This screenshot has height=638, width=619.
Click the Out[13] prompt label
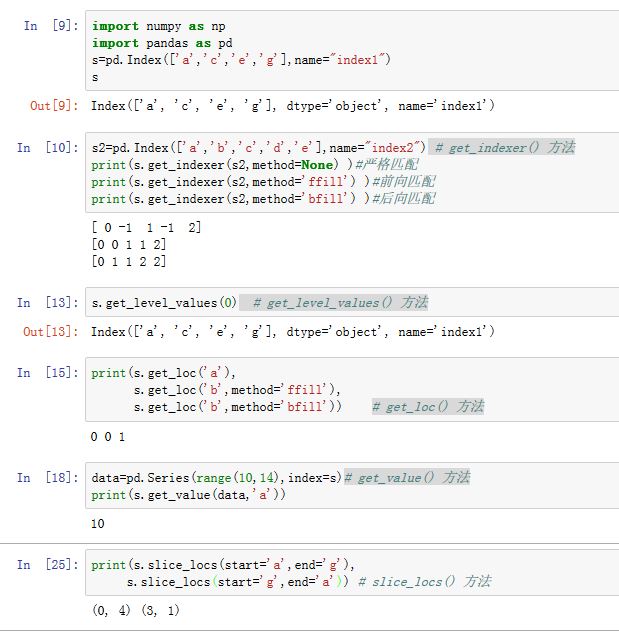(53, 331)
